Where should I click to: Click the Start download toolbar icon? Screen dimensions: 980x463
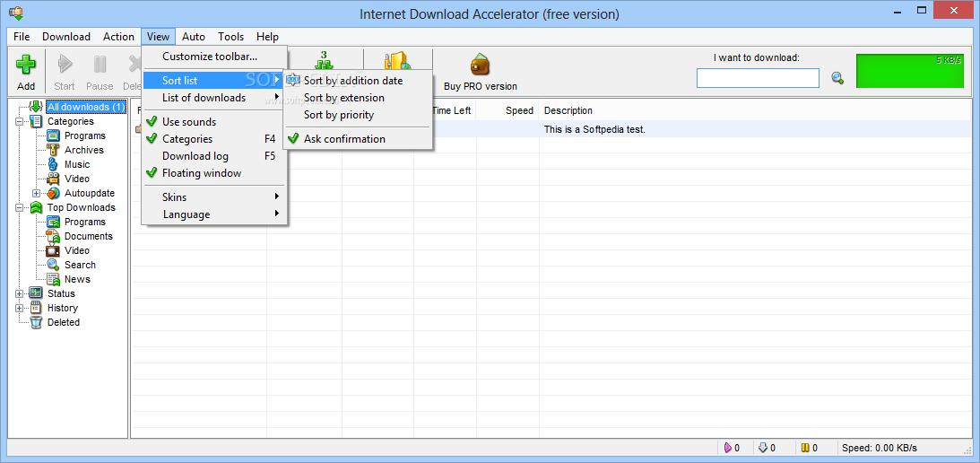(x=65, y=65)
